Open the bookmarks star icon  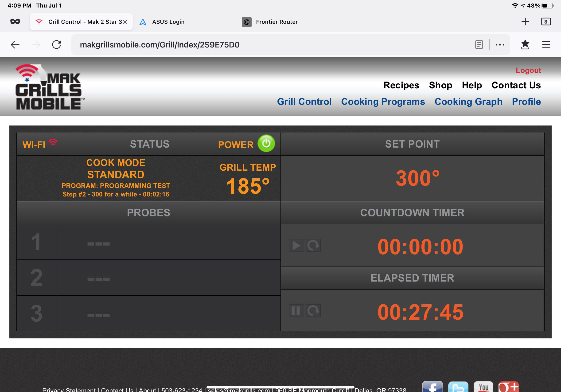[525, 45]
